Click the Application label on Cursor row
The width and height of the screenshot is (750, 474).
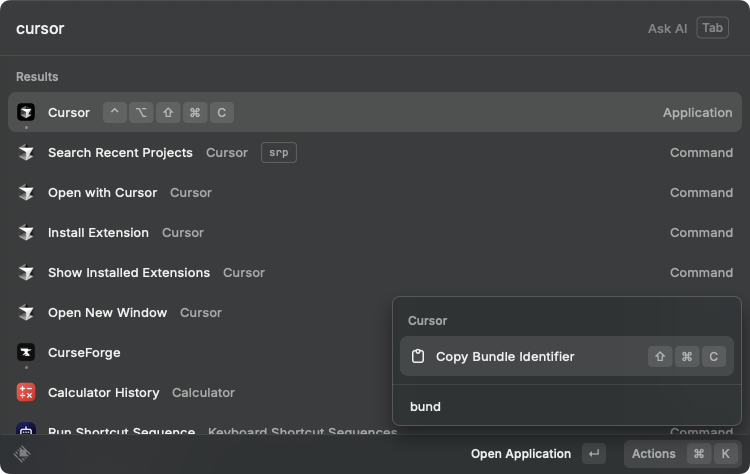point(697,113)
